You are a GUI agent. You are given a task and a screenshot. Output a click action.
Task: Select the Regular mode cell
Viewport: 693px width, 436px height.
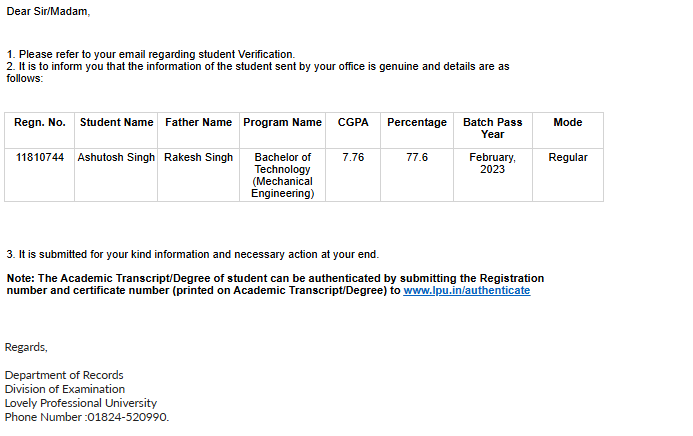tap(567, 158)
